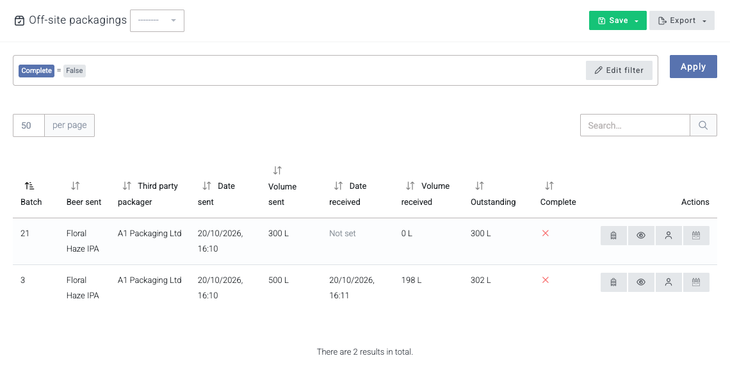View batch 3 details with eye icon
The image size is (730, 370).
(641, 282)
